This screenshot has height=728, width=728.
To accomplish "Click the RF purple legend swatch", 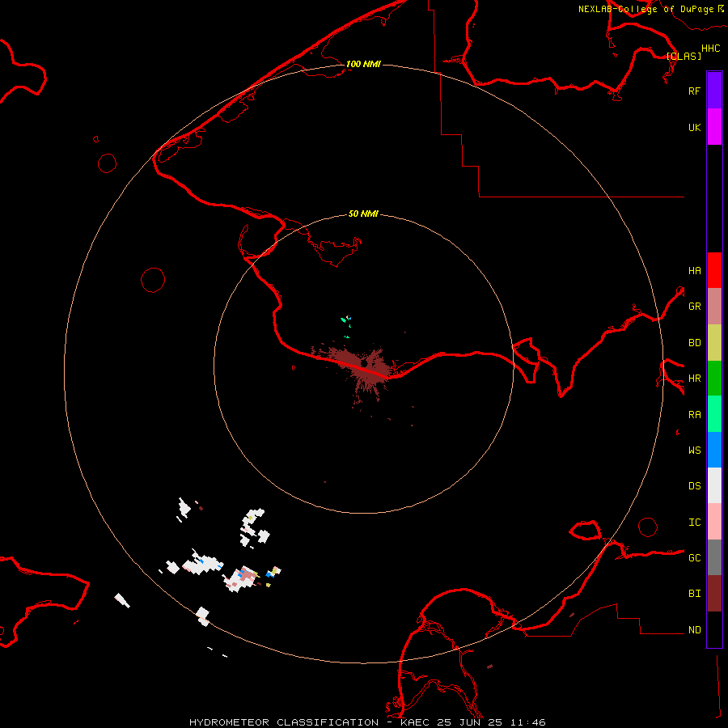I will click(714, 91).
